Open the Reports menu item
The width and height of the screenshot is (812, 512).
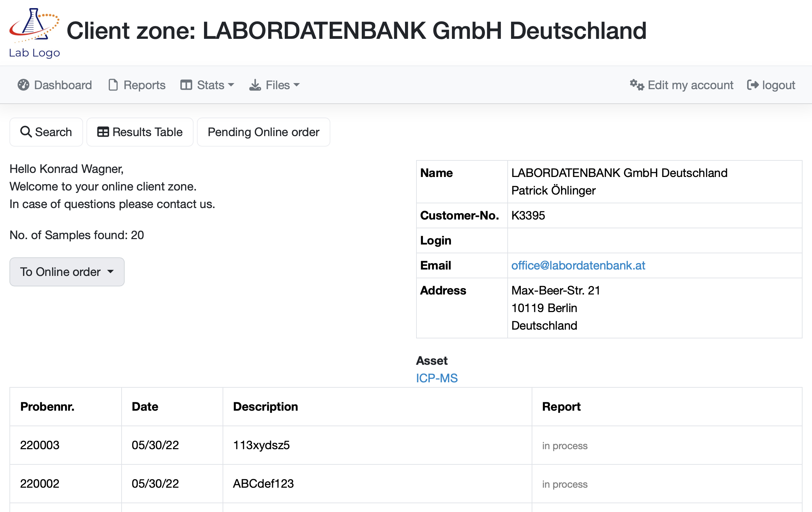pos(144,85)
